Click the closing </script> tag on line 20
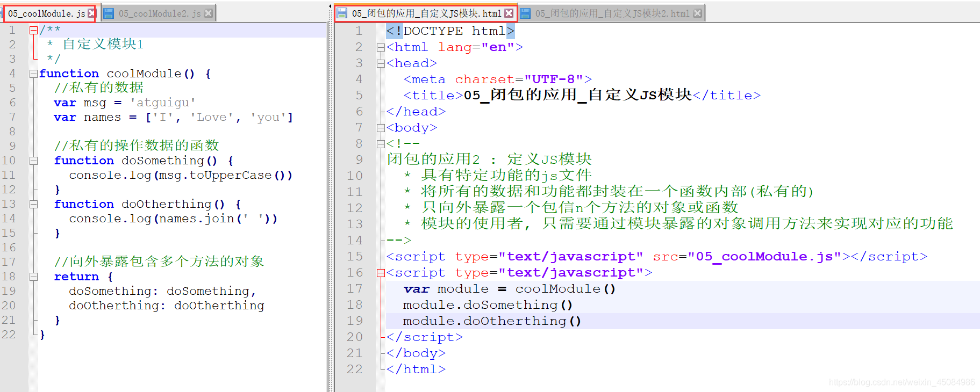The width and height of the screenshot is (980, 392). [x=425, y=337]
